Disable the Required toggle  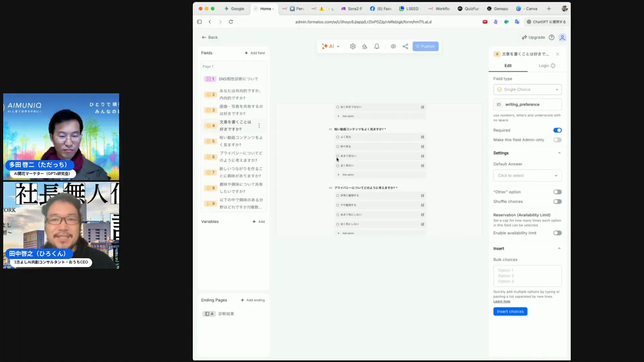(x=557, y=130)
